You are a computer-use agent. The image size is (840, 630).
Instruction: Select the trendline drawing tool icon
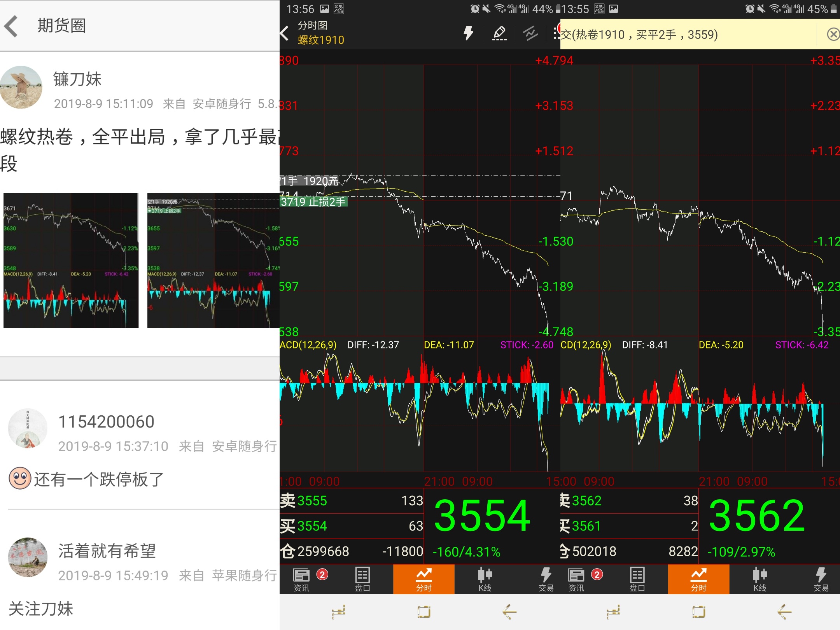tap(530, 33)
